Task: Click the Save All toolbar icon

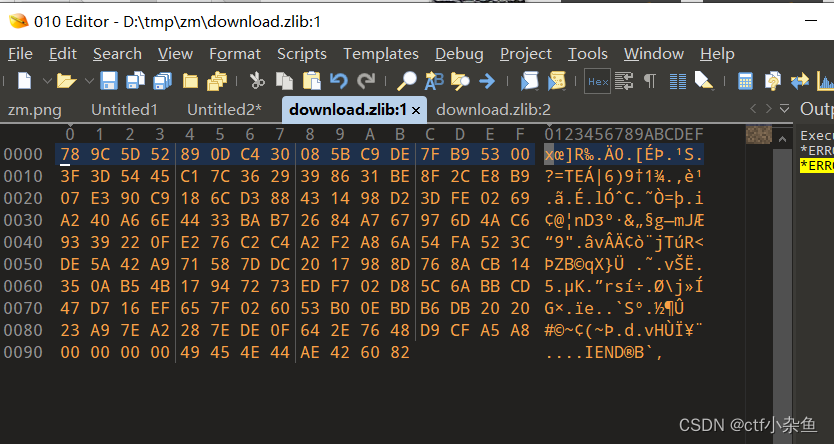Action: click(162, 81)
